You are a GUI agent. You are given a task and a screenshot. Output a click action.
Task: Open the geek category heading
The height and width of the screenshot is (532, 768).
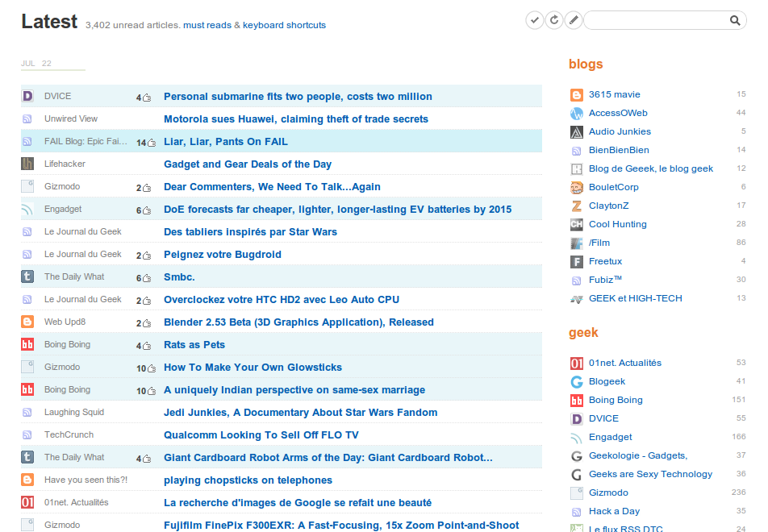(583, 333)
